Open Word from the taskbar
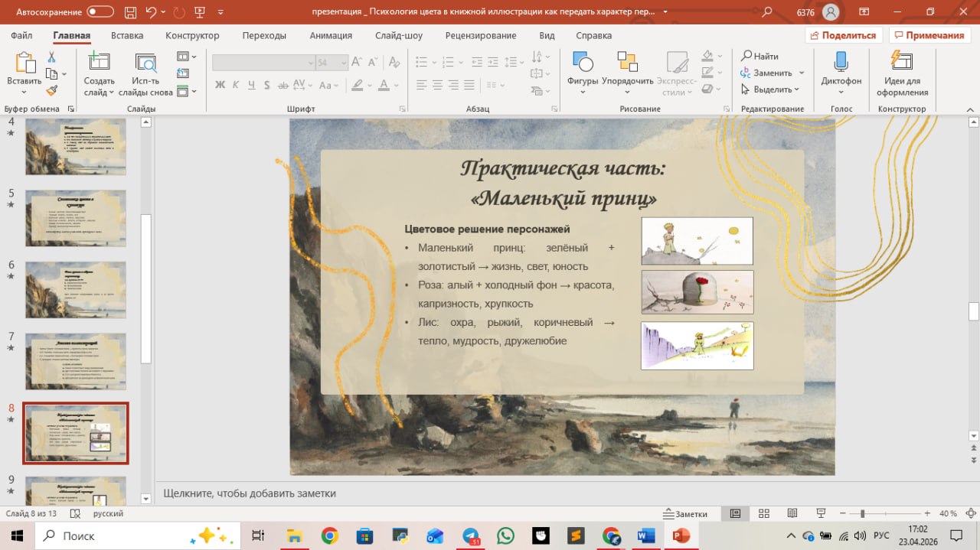The height and width of the screenshot is (550, 980). (646, 535)
